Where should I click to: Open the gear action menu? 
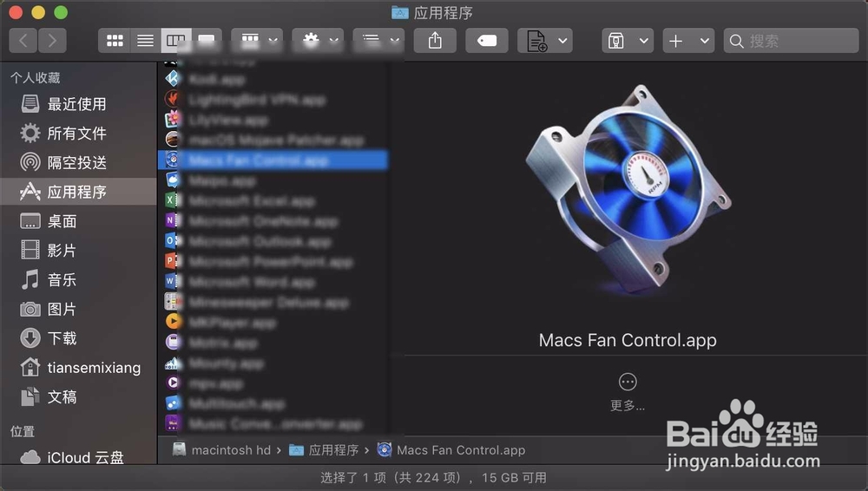318,41
